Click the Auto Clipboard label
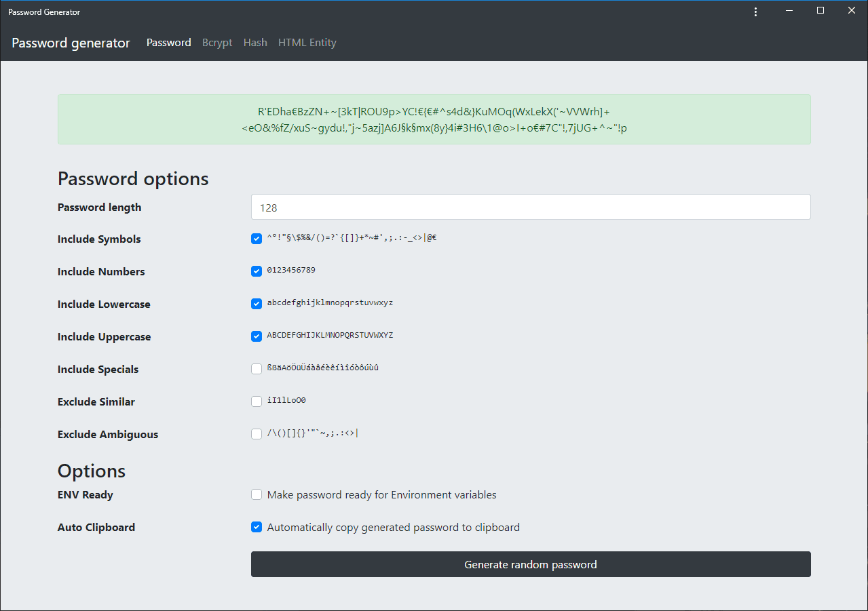 coord(96,528)
